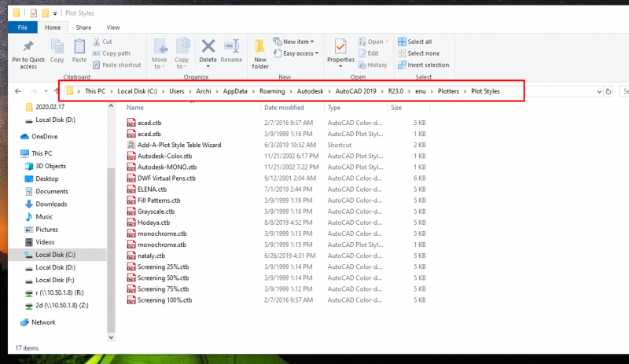Click the Screening 100%.ctb file icon
Image resolution: width=629 pixels, height=364 pixels.
coord(131,300)
